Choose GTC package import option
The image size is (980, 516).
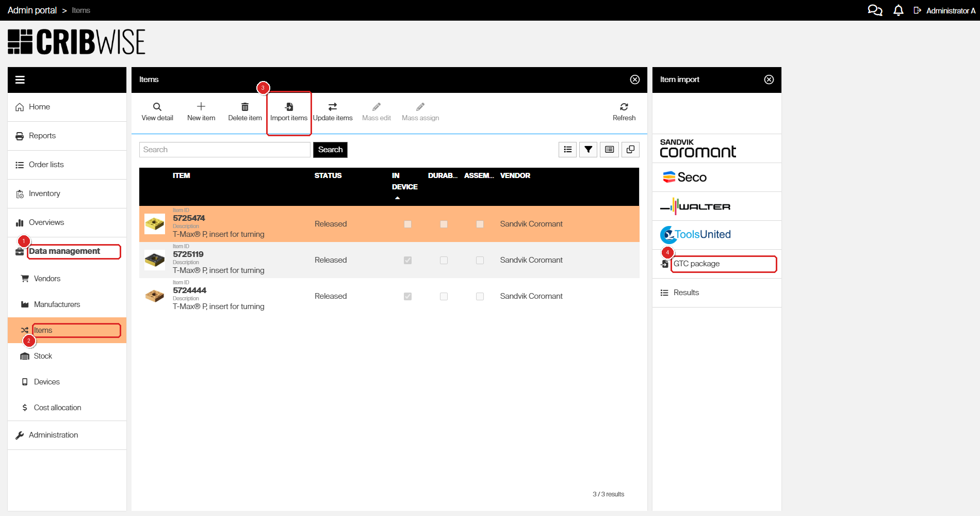717,264
